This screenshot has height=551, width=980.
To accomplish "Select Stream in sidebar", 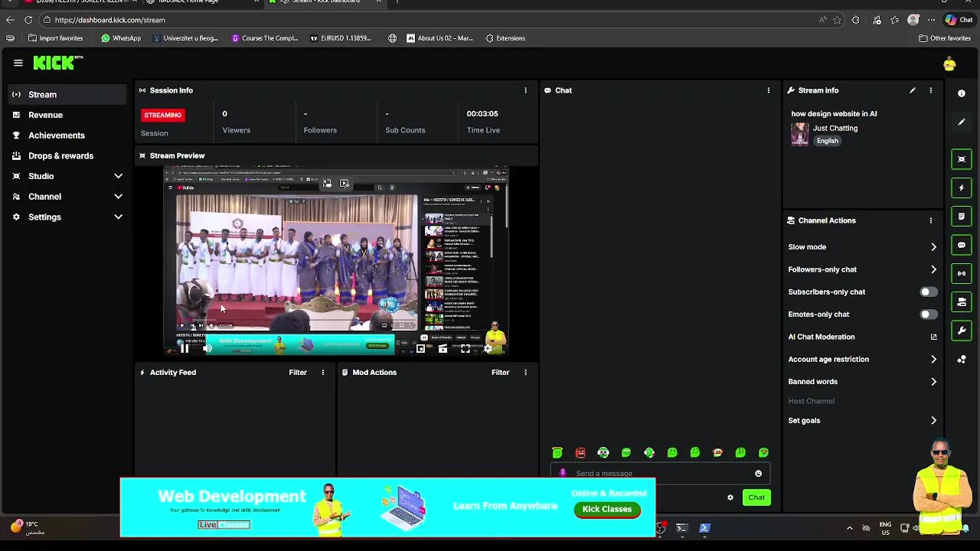I will (x=67, y=95).
